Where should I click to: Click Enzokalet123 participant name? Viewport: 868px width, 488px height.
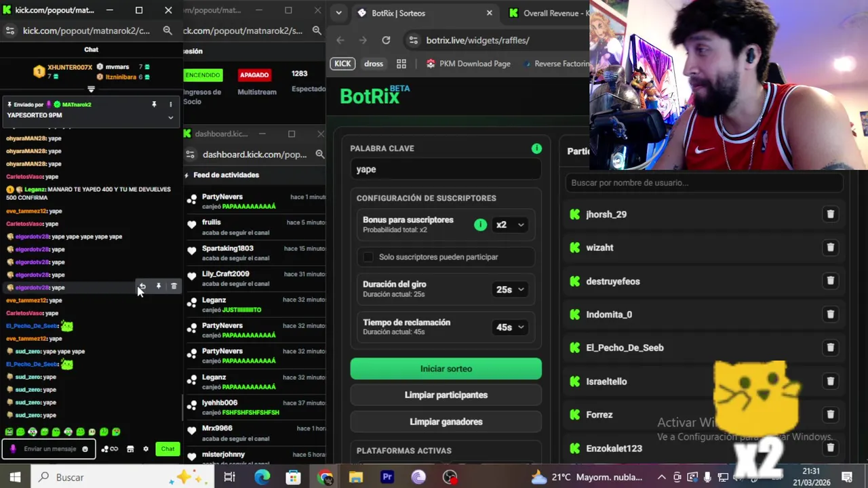(x=614, y=448)
